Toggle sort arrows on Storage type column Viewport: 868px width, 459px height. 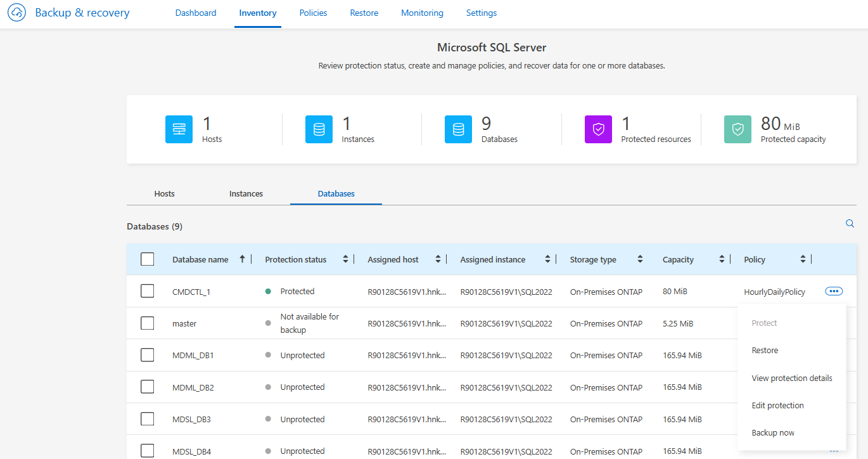click(x=640, y=259)
